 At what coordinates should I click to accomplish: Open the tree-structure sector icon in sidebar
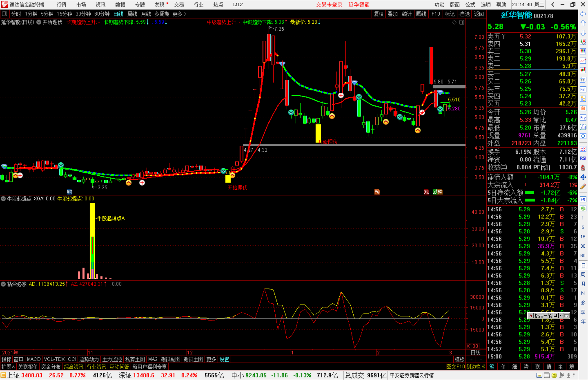[583, 99]
